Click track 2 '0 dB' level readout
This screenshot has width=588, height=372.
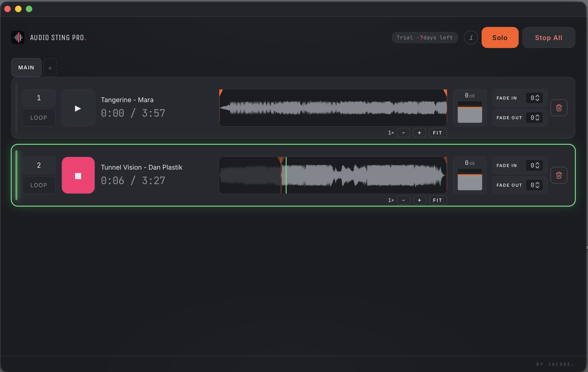(x=469, y=163)
